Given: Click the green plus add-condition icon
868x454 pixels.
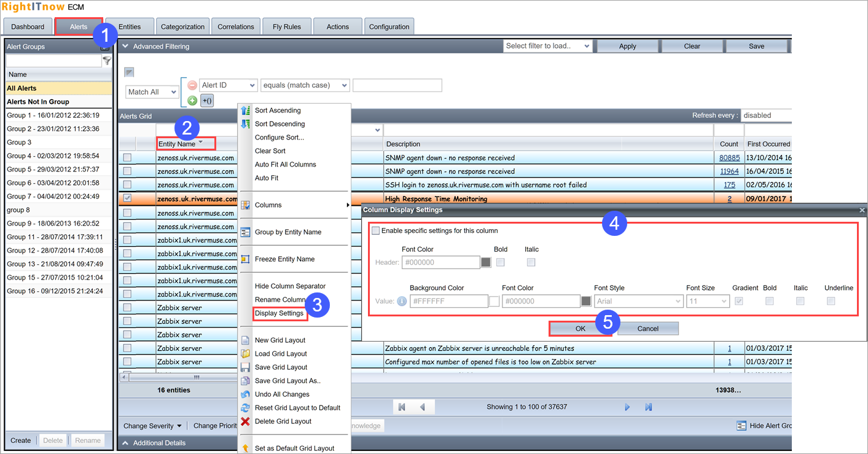Looking at the screenshot, I should coord(192,100).
